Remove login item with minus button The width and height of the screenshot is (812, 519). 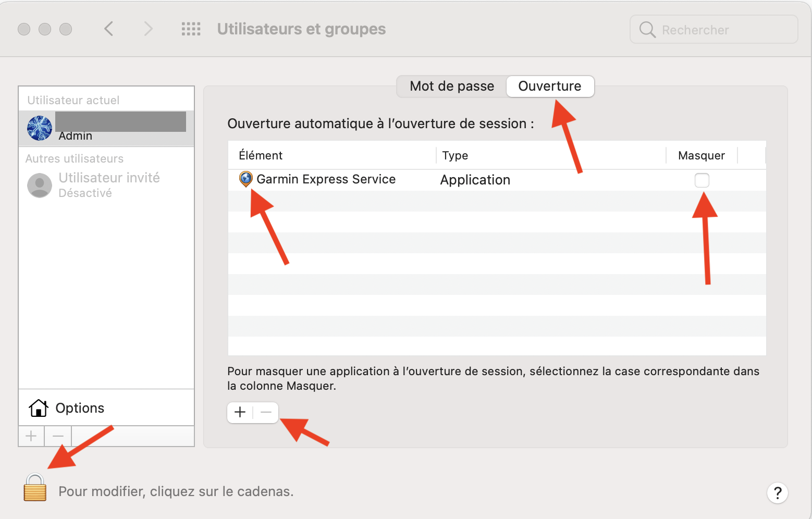[x=266, y=413]
